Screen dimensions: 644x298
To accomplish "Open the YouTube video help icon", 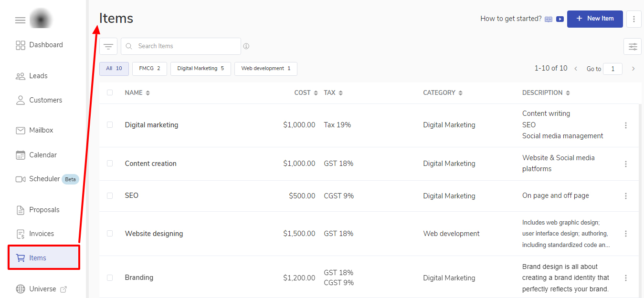I will pyautogui.click(x=560, y=19).
